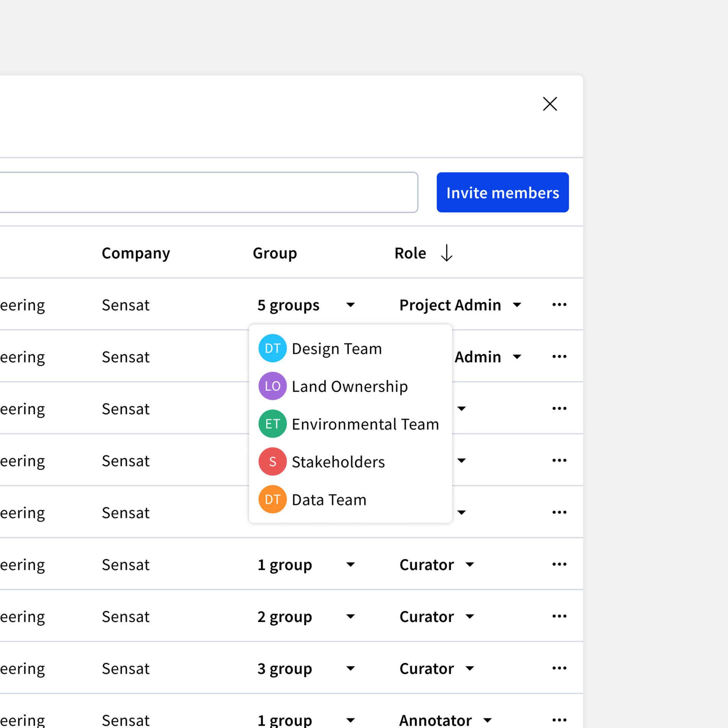Image resolution: width=728 pixels, height=728 pixels.
Task: Open more options for the Project Admin first row
Action: (x=559, y=304)
